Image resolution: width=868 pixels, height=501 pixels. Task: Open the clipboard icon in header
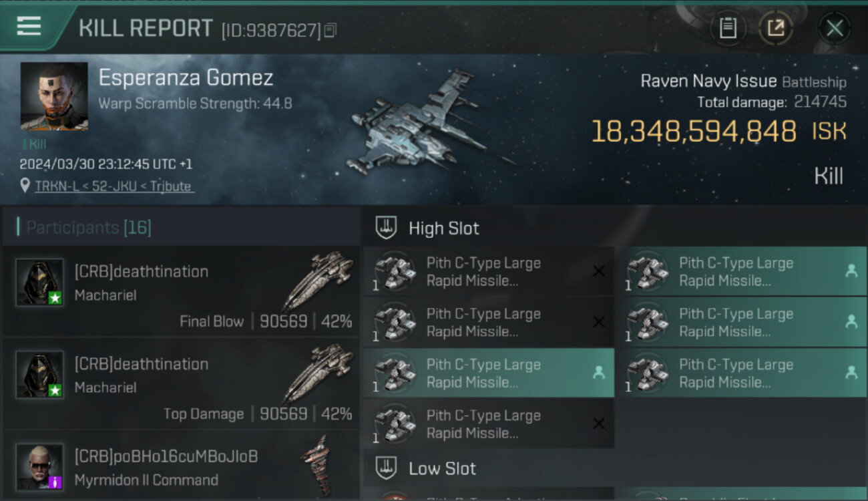[x=728, y=28]
